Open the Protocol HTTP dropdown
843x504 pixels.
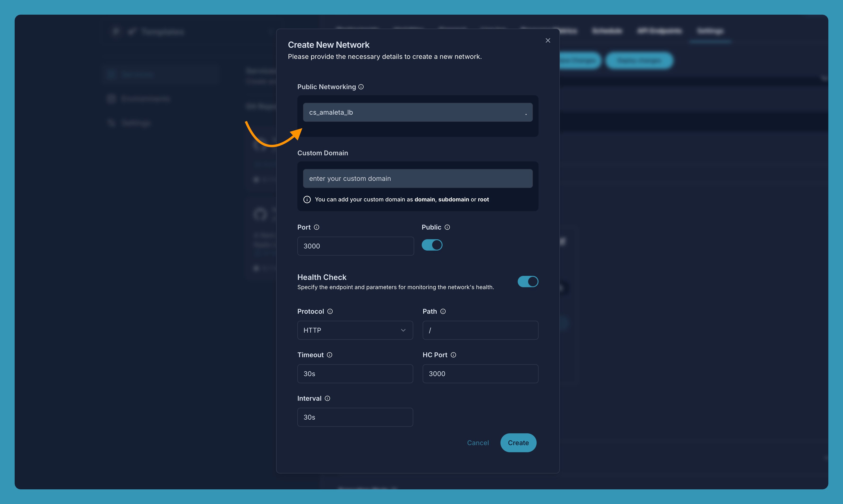tap(355, 330)
